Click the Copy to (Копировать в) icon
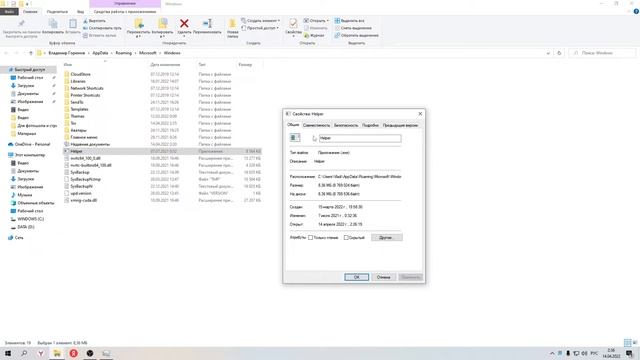640x360 pixels. point(162,24)
